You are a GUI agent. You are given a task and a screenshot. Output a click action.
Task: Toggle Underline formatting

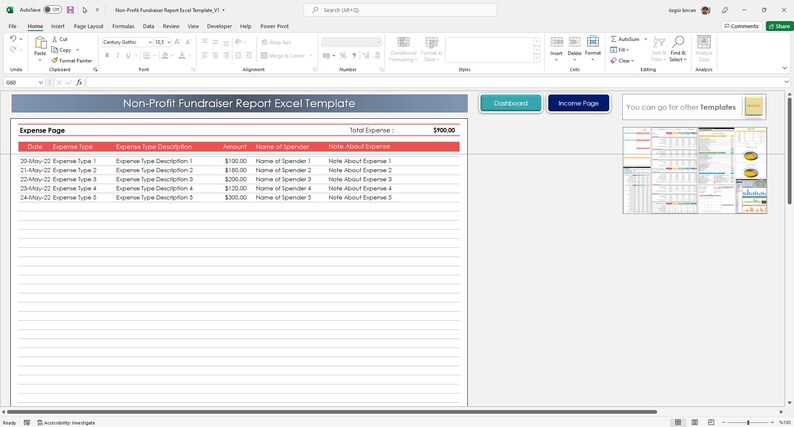tap(128, 55)
